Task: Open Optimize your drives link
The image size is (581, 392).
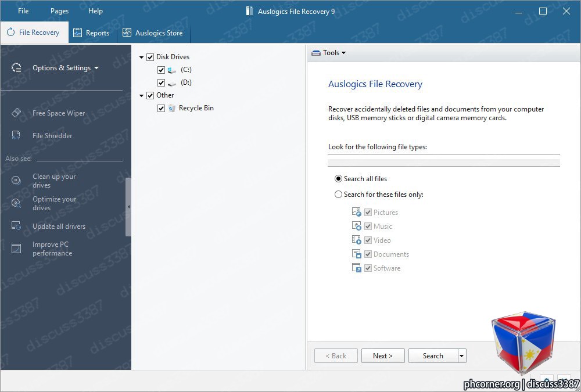Action: coord(55,203)
